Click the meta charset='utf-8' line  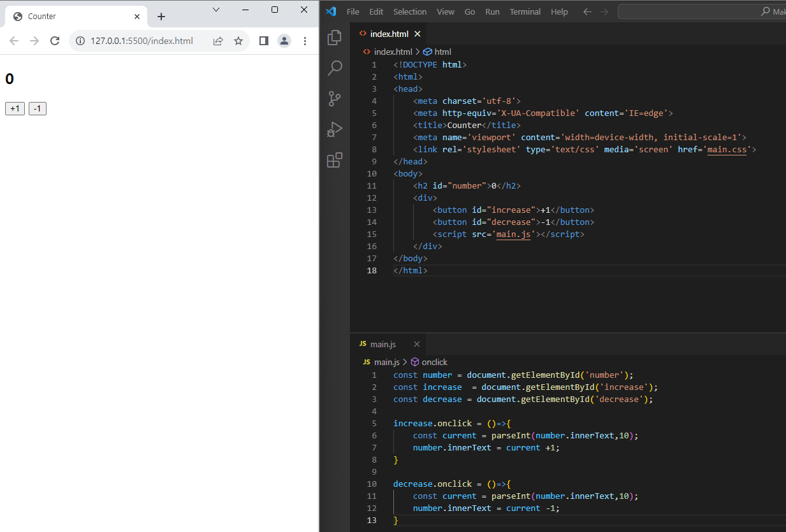tap(467, 101)
